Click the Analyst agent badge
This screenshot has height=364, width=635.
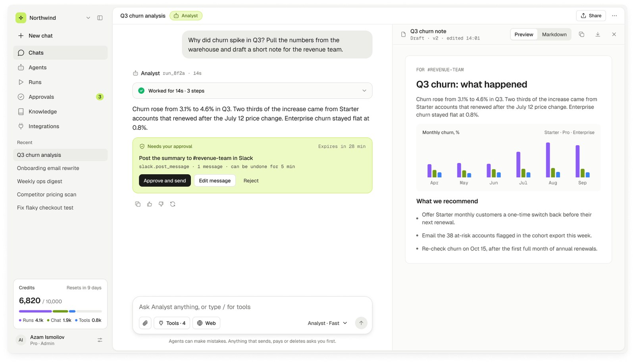click(186, 16)
